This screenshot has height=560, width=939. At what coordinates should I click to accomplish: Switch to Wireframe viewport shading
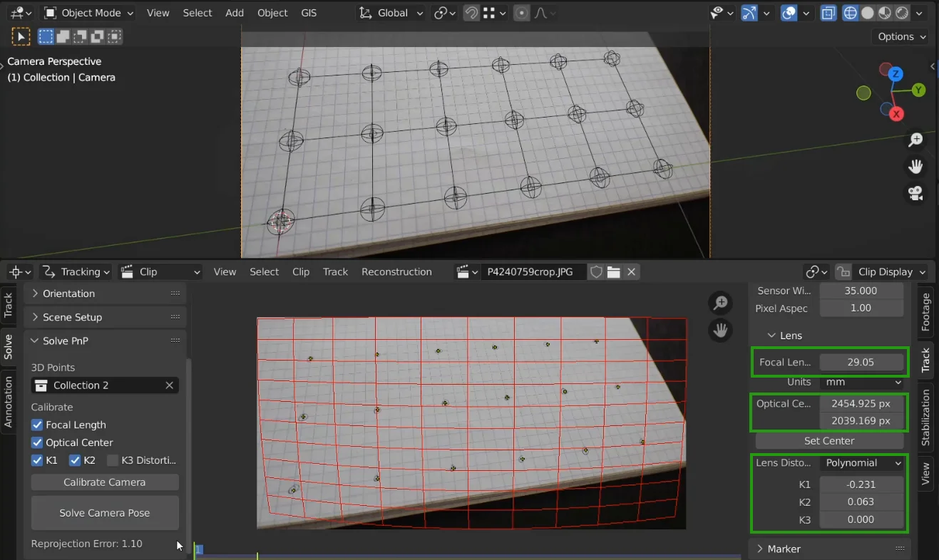click(850, 13)
